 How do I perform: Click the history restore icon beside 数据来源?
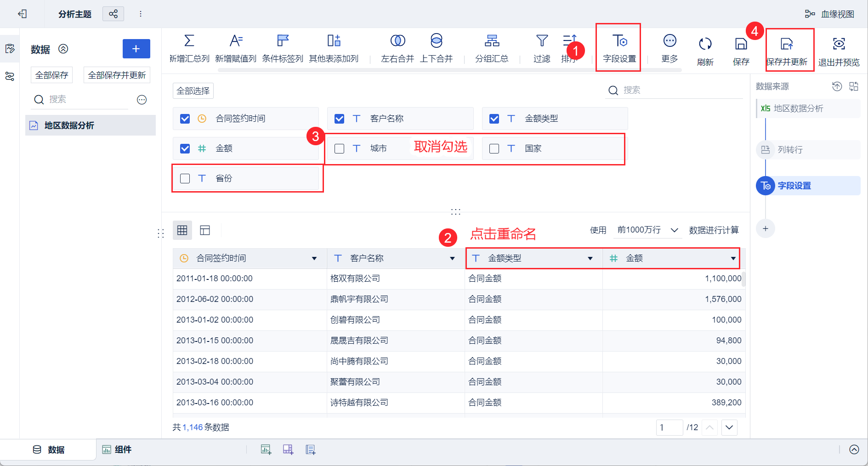coord(837,86)
